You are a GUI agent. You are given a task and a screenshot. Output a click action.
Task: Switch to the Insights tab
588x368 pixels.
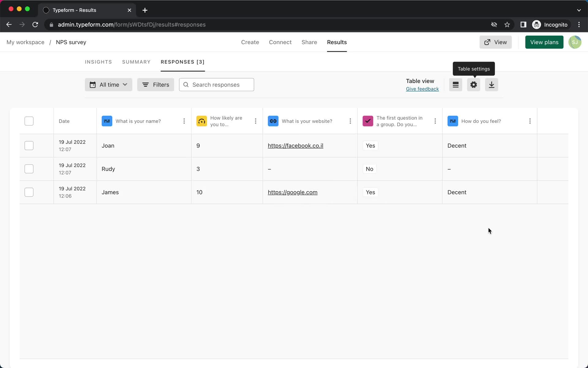pos(99,62)
